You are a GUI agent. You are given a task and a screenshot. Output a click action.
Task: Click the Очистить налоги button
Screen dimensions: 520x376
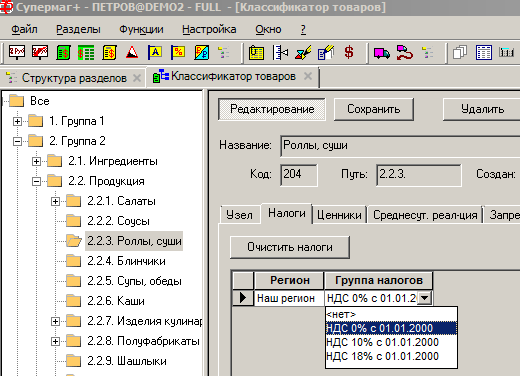pos(290,247)
